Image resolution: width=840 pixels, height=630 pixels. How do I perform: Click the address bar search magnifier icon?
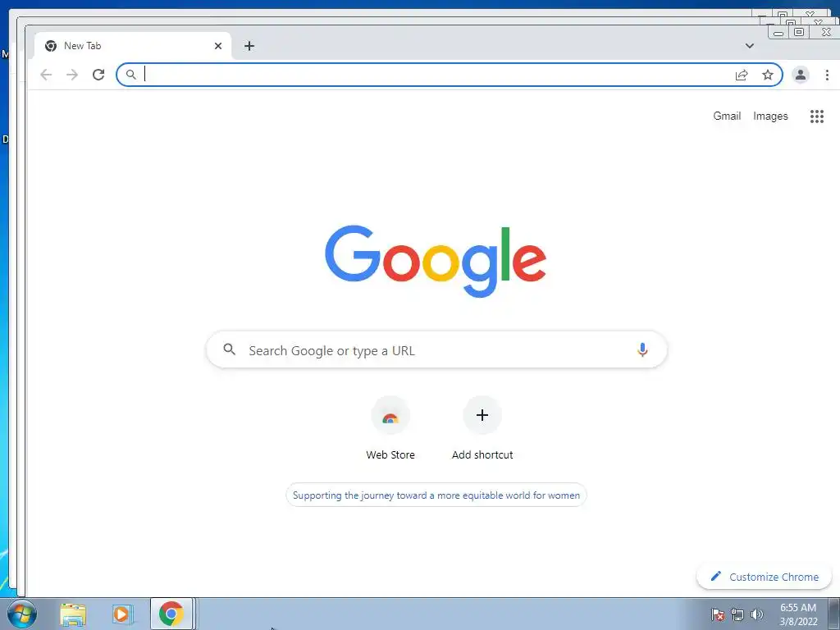coord(130,75)
